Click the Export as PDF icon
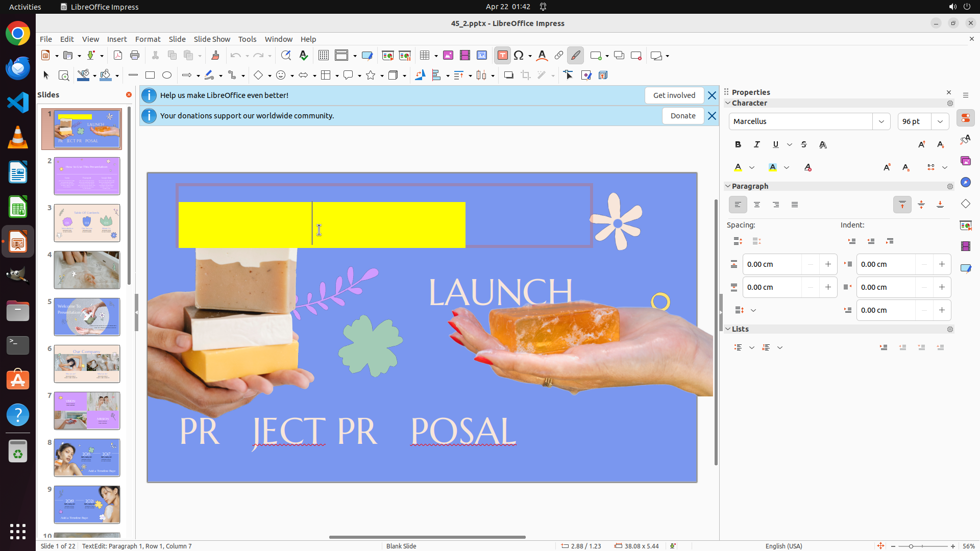Screen dimensions: 980x551 pyautogui.click(x=118, y=56)
